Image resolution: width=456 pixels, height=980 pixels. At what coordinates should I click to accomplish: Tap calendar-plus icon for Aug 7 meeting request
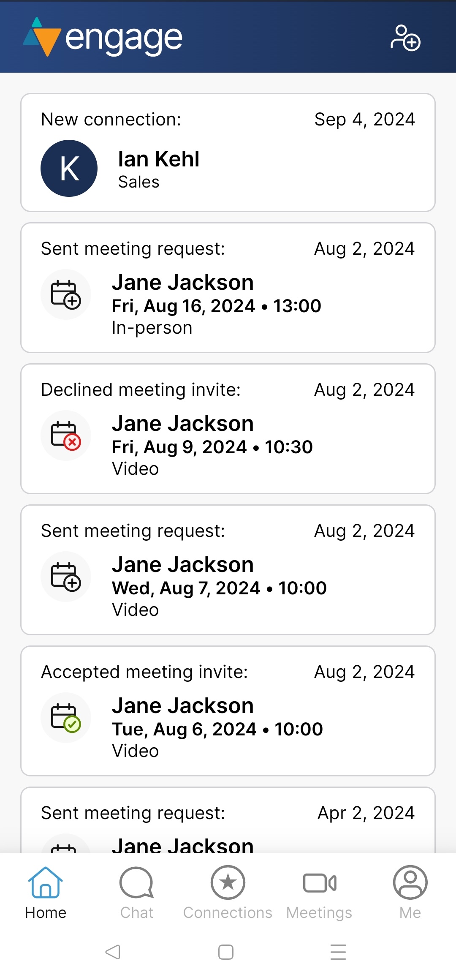tap(66, 577)
